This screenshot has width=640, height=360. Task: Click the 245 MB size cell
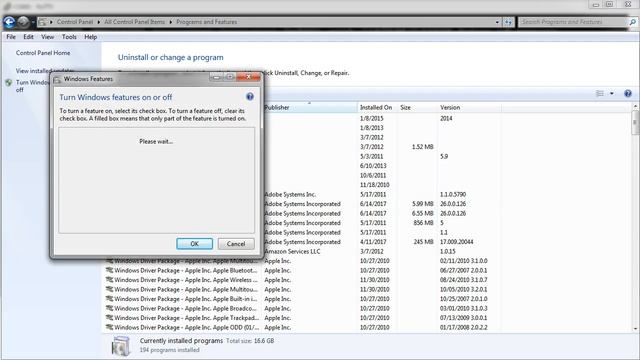pos(423,242)
